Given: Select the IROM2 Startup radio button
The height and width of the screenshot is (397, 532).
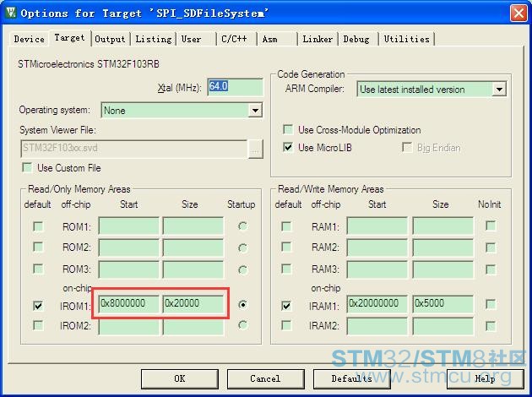Looking at the screenshot, I should (242, 325).
